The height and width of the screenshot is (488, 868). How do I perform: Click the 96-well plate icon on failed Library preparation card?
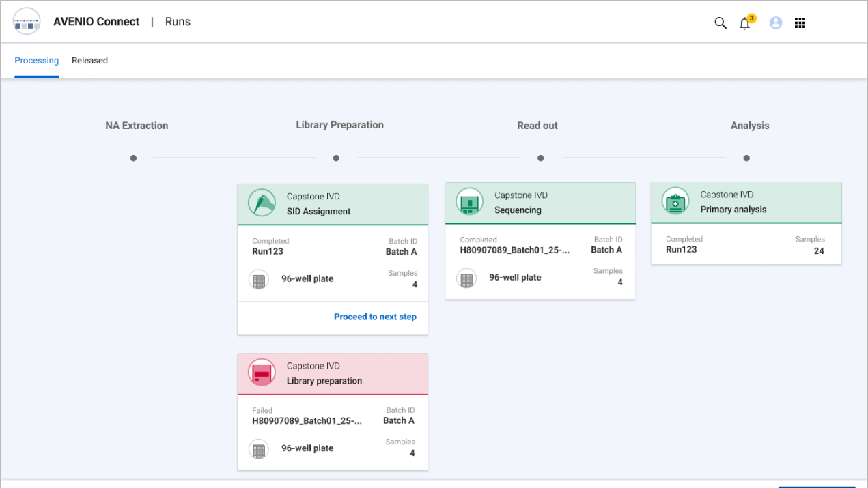[259, 449]
